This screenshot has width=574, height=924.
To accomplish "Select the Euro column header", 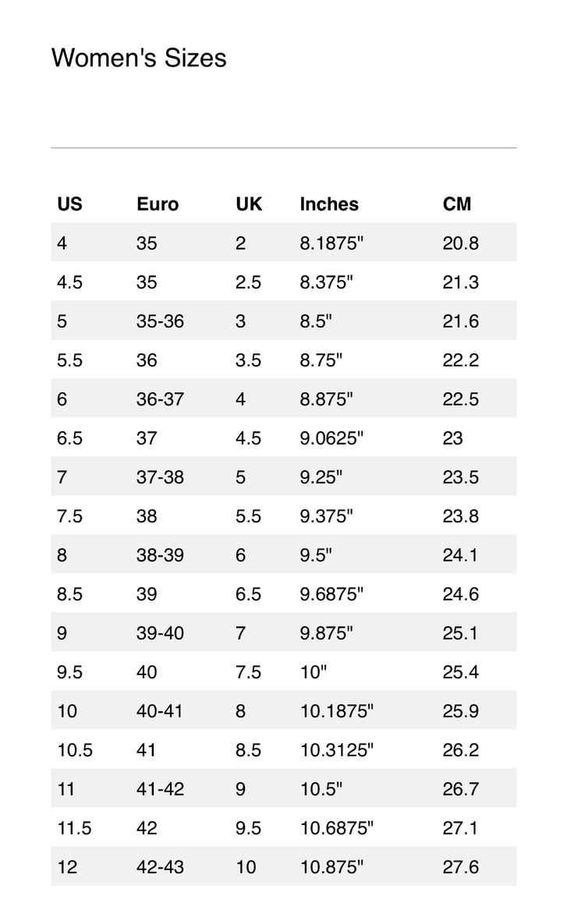I will pos(158,204).
